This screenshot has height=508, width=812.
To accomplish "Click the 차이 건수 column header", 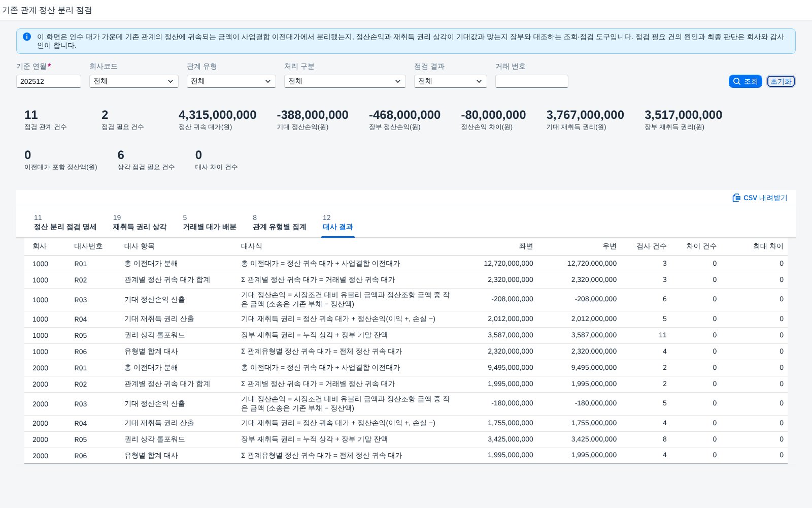I will (x=701, y=246).
